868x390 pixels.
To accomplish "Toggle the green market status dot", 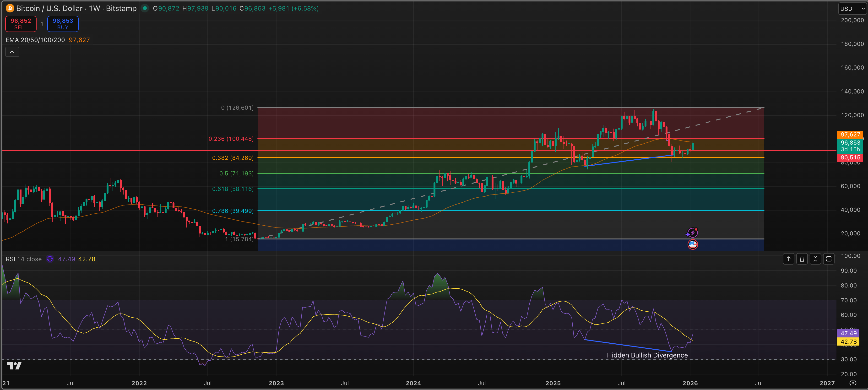I will [x=145, y=8].
